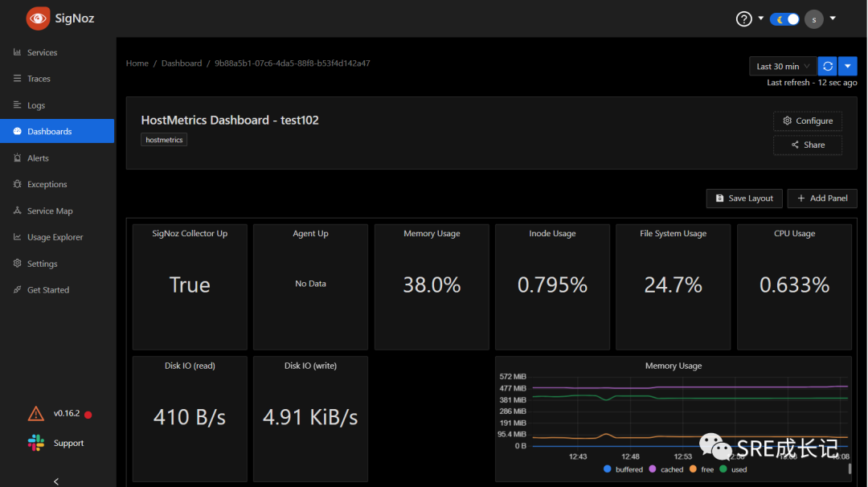Open Settings in the sidebar
Viewport: 868px width, 487px height.
pos(57,264)
